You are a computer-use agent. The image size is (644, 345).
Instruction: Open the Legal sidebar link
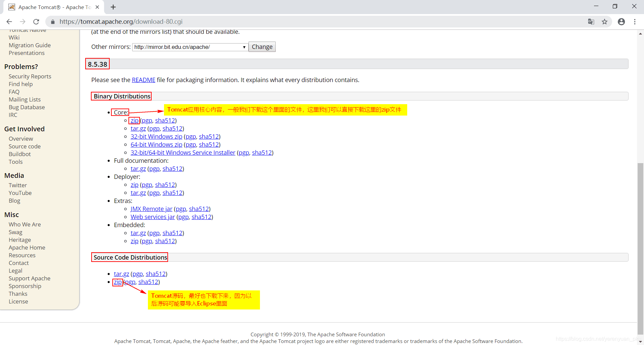click(x=15, y=271)
